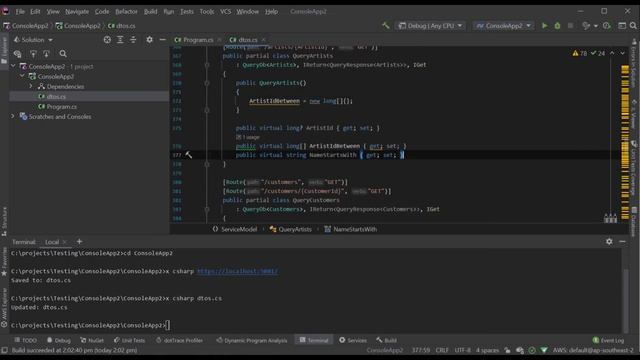Open the dotTrace Profiler tool window

(179, 340)
